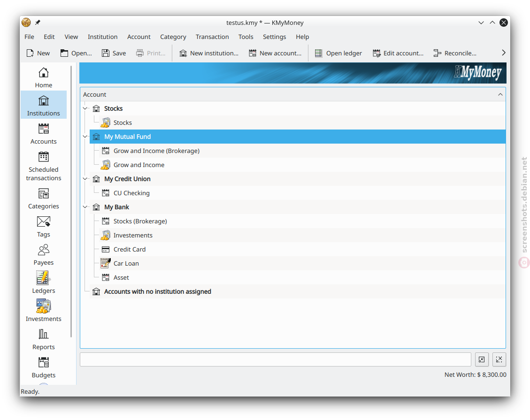Save the file via toolbar
The image size is (530, 420).
tap(114, 53)
